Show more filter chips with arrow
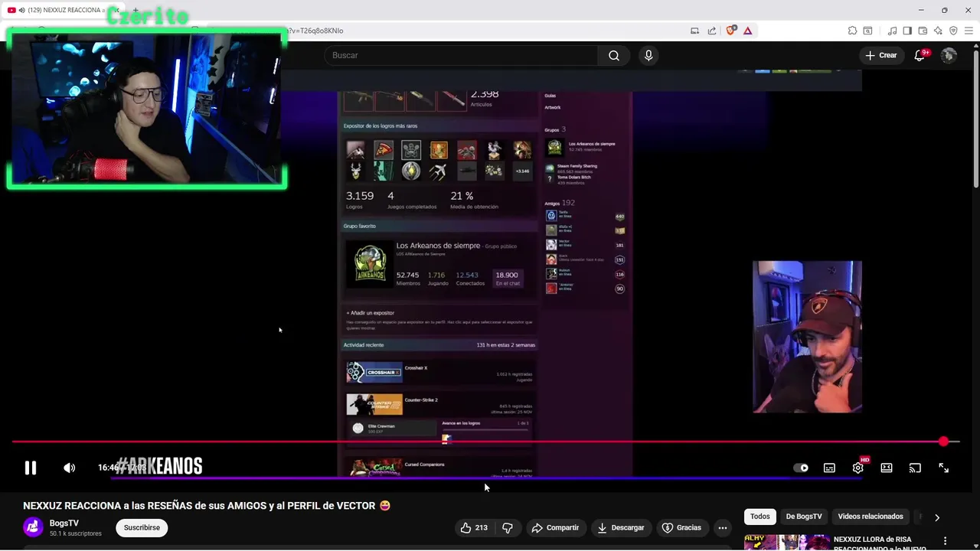The width and height of the screenshot is (980, 551). pos(937,517)
